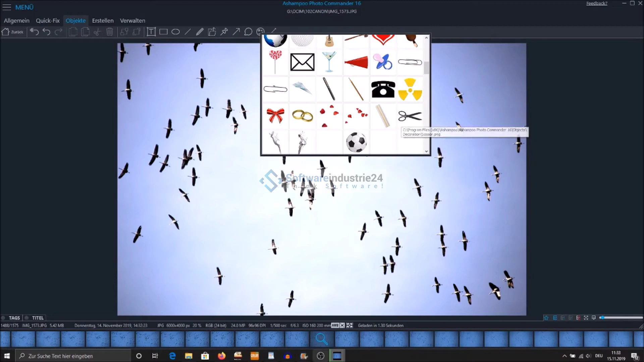
Task: Click the trash delete icon
Action: [x=109, y=32]
